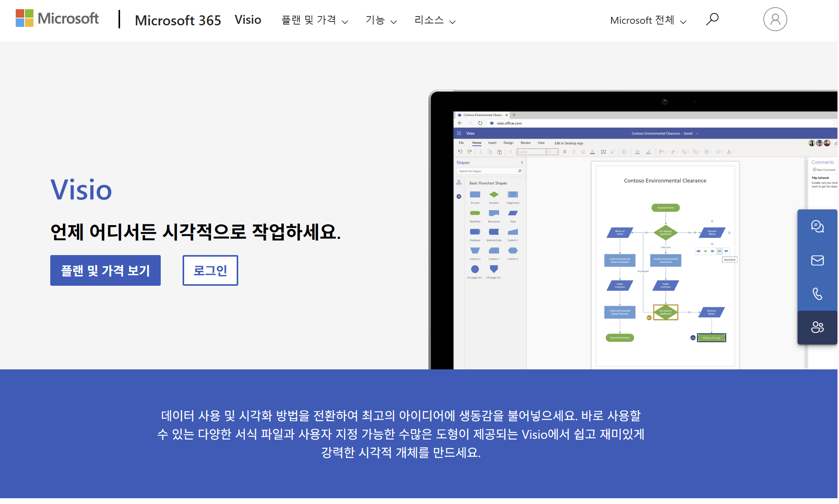Select the Design tab in Visio preview

(x=508, y=143)
